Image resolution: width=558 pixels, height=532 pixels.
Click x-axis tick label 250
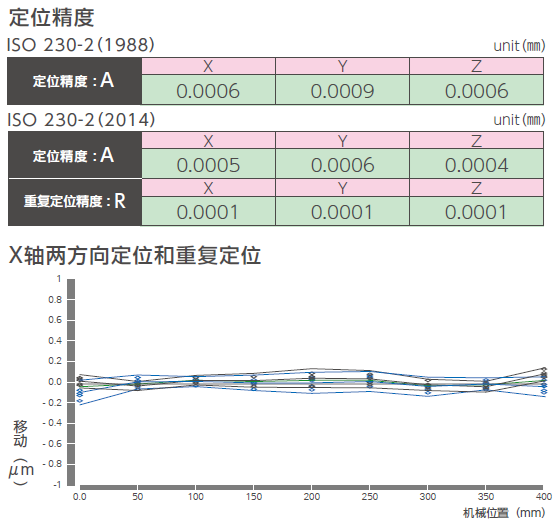pyautogui.click(x=370, y=497)
